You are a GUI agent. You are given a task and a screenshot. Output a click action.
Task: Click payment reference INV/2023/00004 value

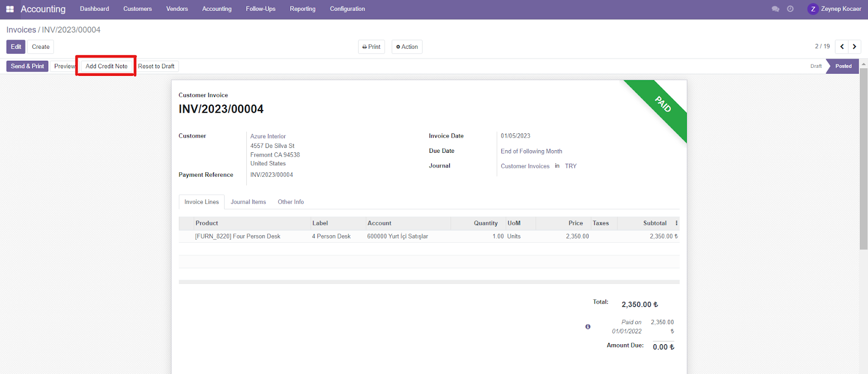pyautogui.click(x=271, y=175)
